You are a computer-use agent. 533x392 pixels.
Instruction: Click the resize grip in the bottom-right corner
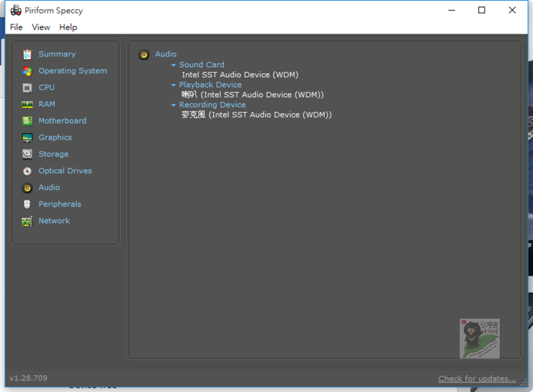tap(524, 383)
